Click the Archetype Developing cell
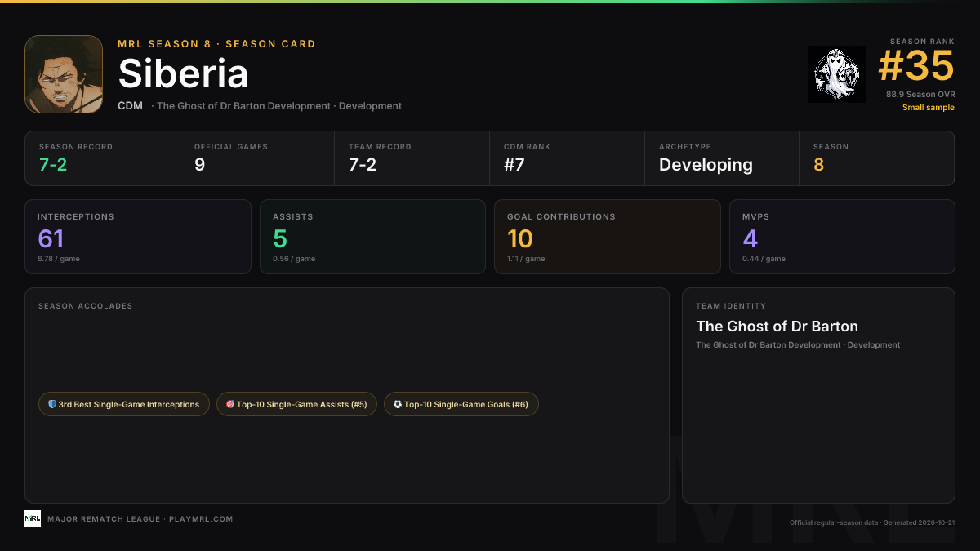980x551 pixels. (x=722, y=158)
